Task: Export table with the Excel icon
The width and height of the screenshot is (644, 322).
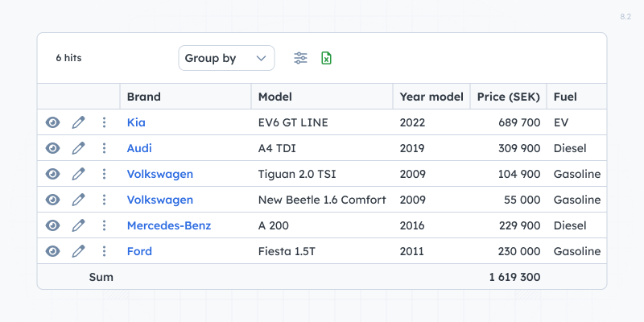Action: (x=326, y=58)
